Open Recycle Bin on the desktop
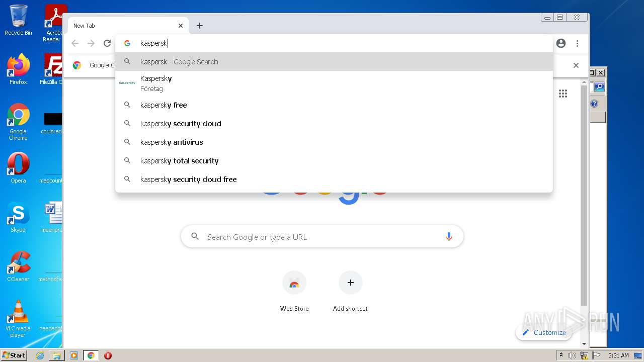Image resolution: width=644 pixels, height=362 pixels. [x=18, y=20]
